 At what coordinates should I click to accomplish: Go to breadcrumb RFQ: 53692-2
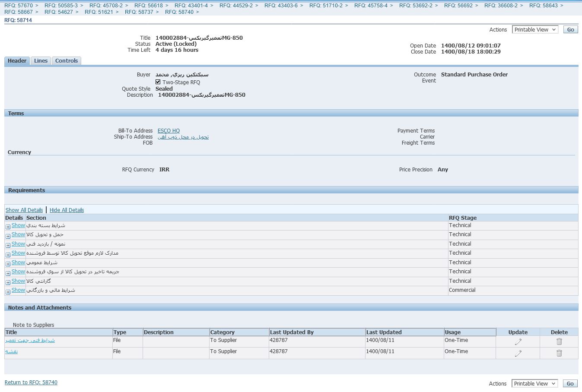[x=416, y=6]
